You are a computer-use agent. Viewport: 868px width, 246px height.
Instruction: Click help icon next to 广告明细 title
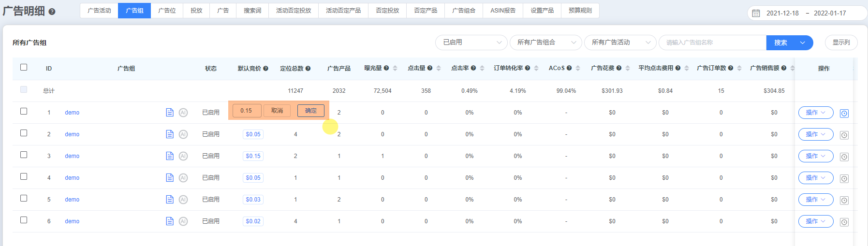(52, 12)
